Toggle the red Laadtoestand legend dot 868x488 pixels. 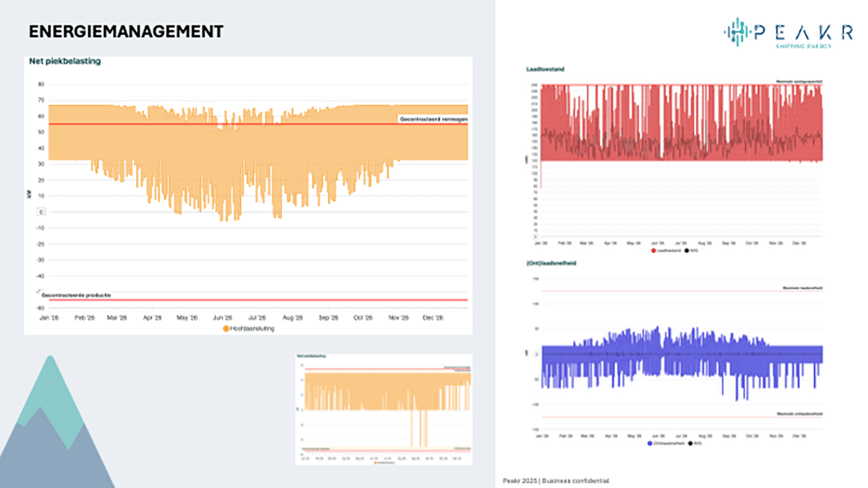click(653, 251)
